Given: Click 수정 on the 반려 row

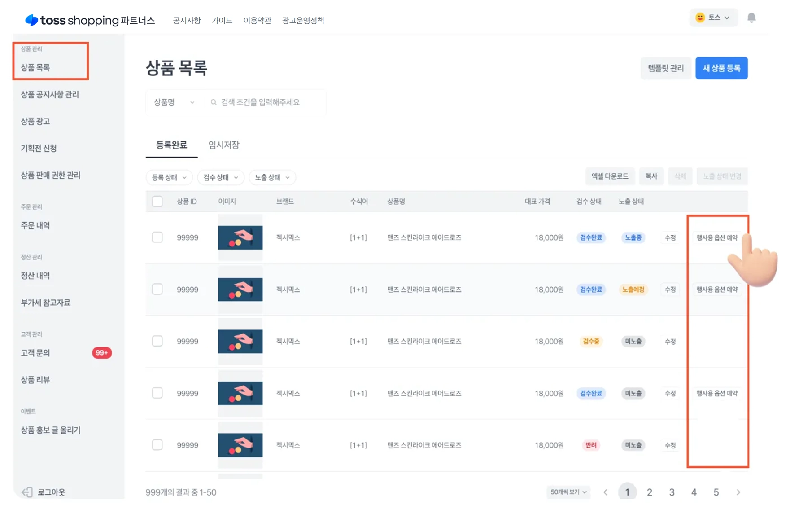Looking at the screenshot, I should click(x=670, y=445).
